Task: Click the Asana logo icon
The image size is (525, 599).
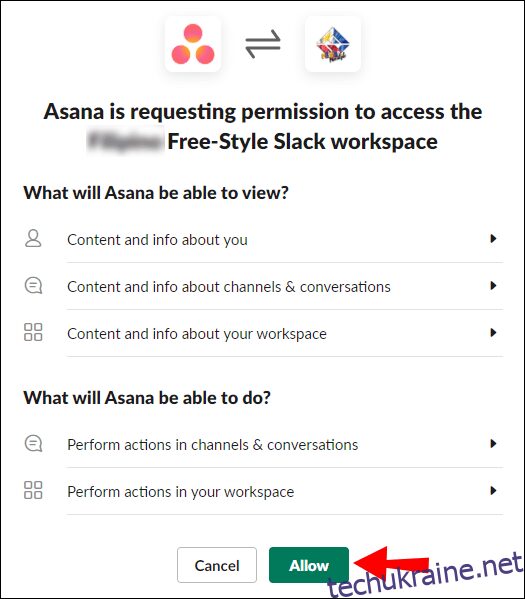Action: point(193,44)
